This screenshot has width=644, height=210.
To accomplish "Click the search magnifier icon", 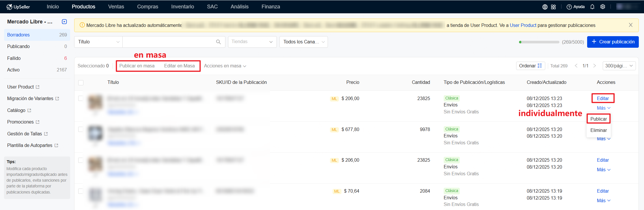I will click(219, 42).
